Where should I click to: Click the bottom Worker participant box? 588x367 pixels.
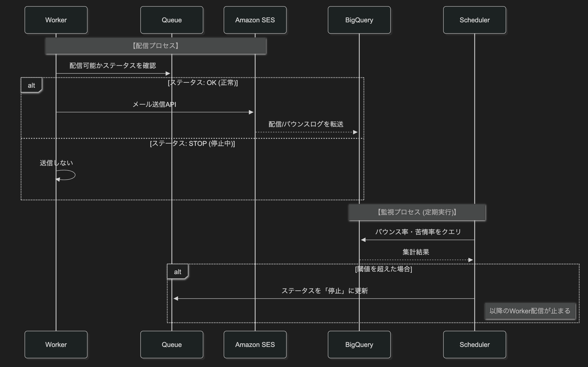pos(56,344)
